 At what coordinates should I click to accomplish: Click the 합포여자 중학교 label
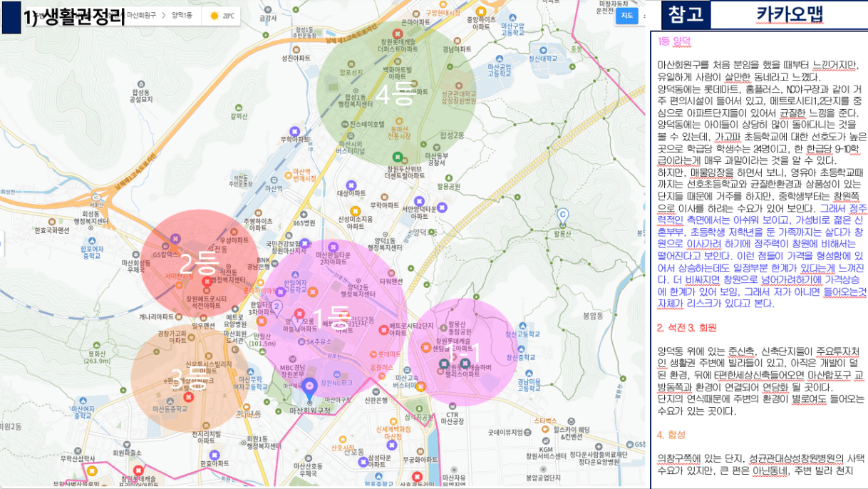(93, 252)
